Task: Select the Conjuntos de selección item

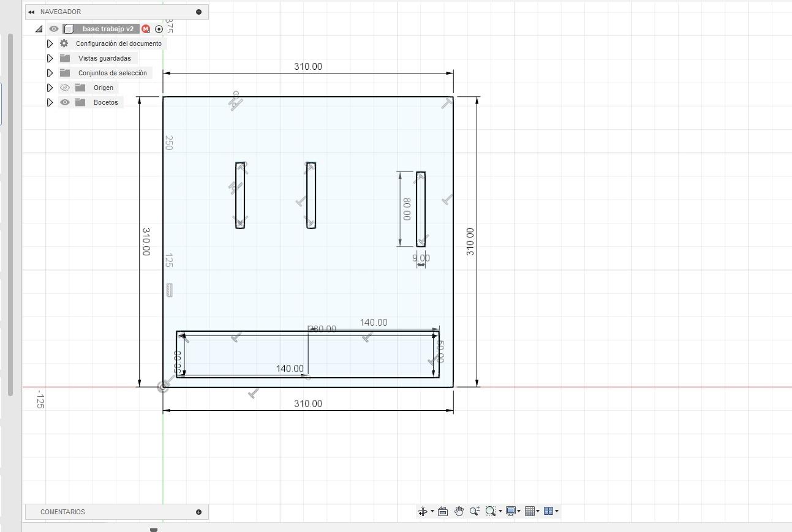Action: coord(113,73)
